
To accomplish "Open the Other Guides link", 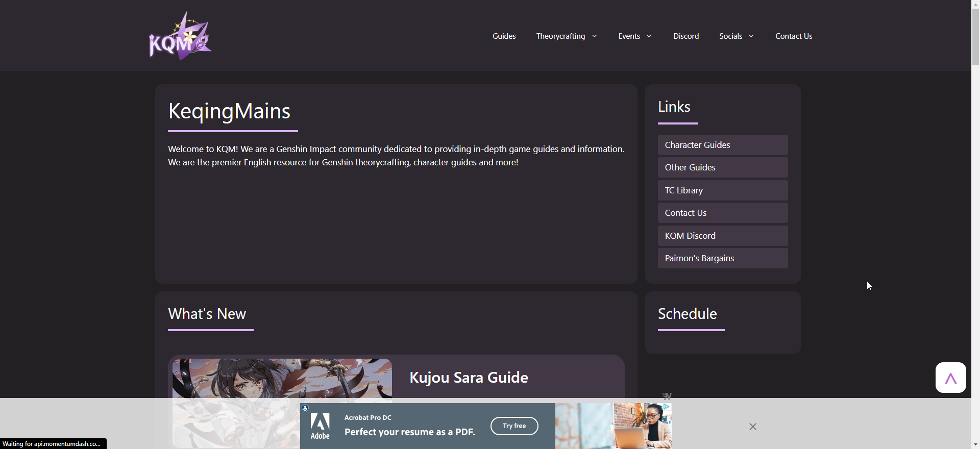I will pos(722,167).
